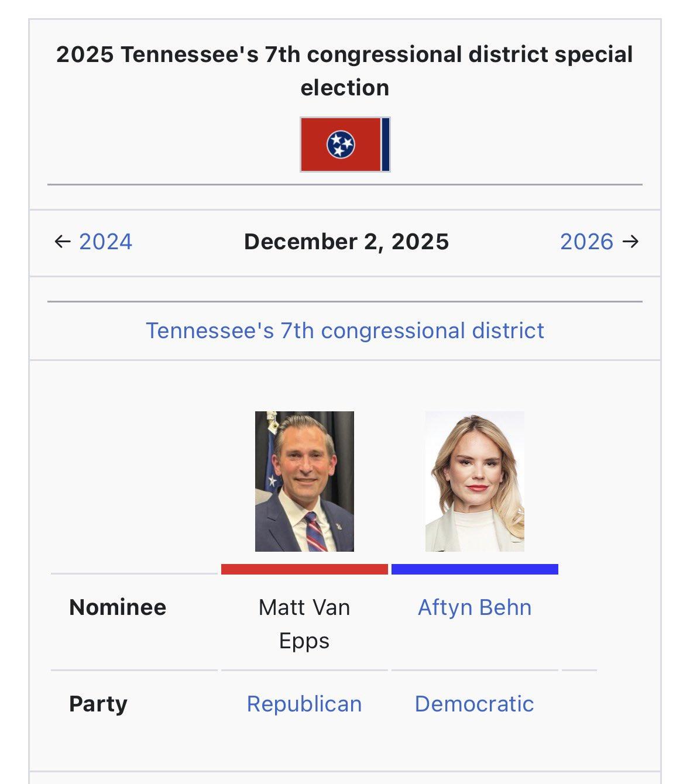Click the white stars emblem on flag
Image resolution: width=690 pixels, height=784 pixels.
click(341, 144)
